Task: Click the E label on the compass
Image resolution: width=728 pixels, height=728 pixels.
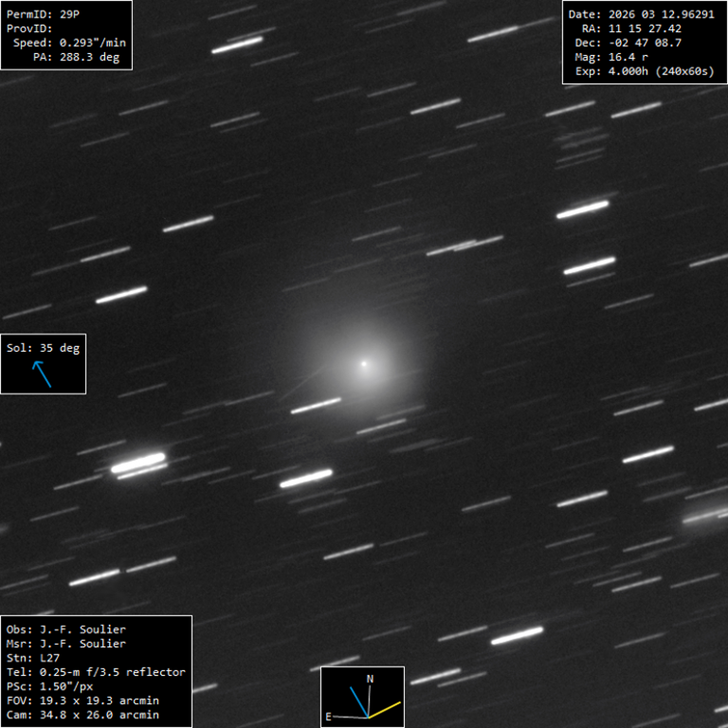Action: [329, 717]
